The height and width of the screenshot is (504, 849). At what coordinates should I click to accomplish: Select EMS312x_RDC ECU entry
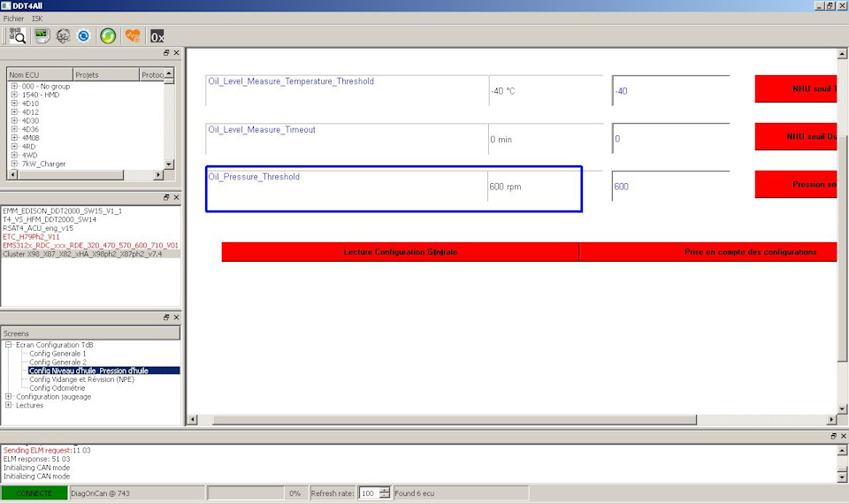point(90,246)
